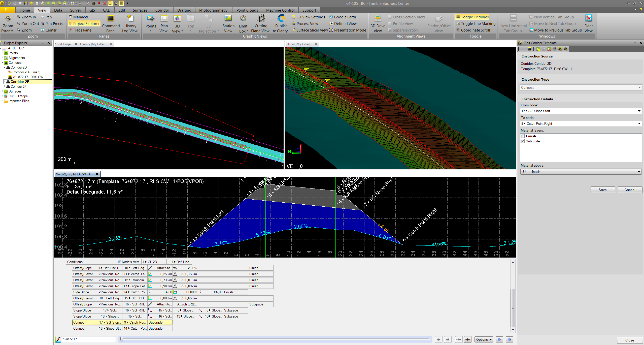This screenshot has width=644, height=345.
Task: Switch to the Corridor ribbon tab
Action: click(162, 10)
